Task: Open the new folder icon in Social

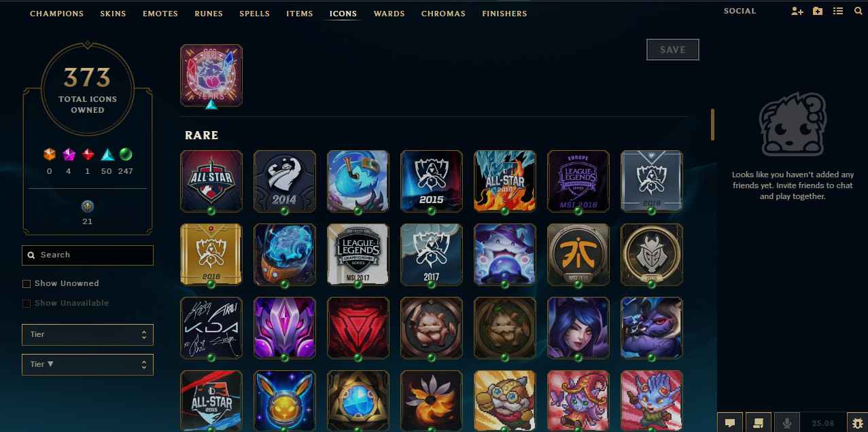Action: point(818,12)
